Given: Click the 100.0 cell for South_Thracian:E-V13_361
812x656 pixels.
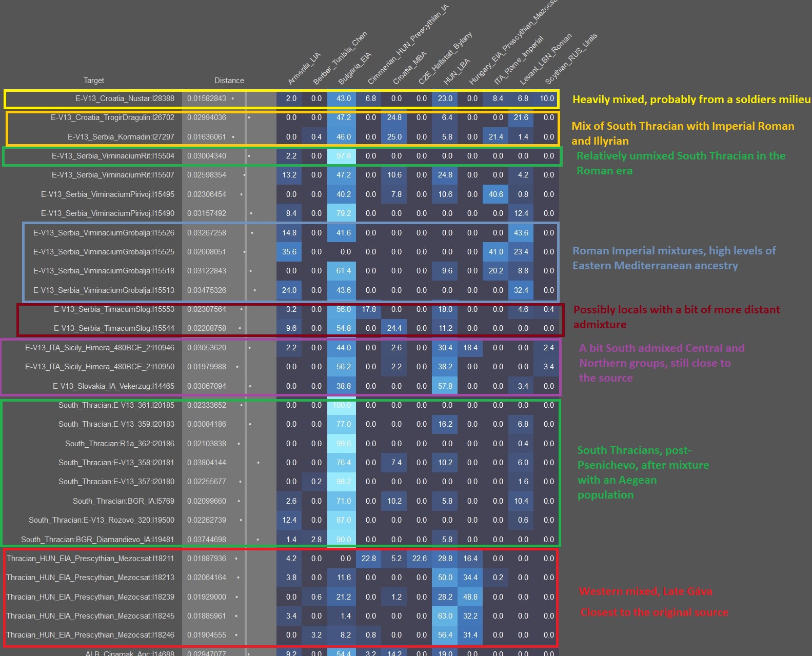Looking at the screenshot, I should click(x=342, y=405).
